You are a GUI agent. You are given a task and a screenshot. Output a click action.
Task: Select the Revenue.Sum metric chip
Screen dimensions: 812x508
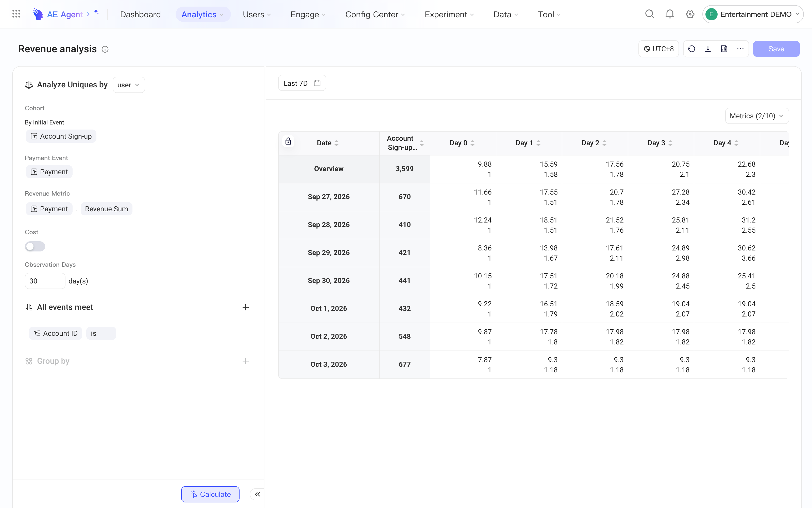pos(106,209)
